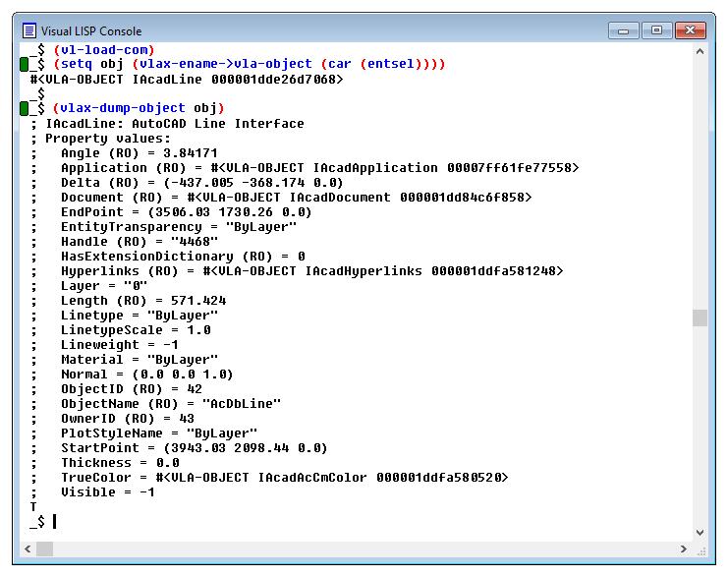The image size is (728, 577).
Task: Click the green marker beside the setq line
Action: coord(25,64)
